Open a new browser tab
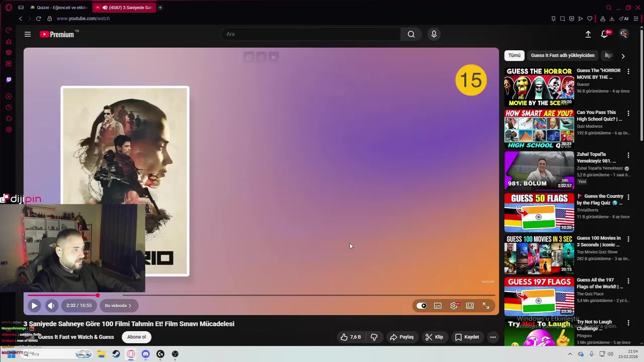Screen dimensions: 644x362 [x=160, y=8]
